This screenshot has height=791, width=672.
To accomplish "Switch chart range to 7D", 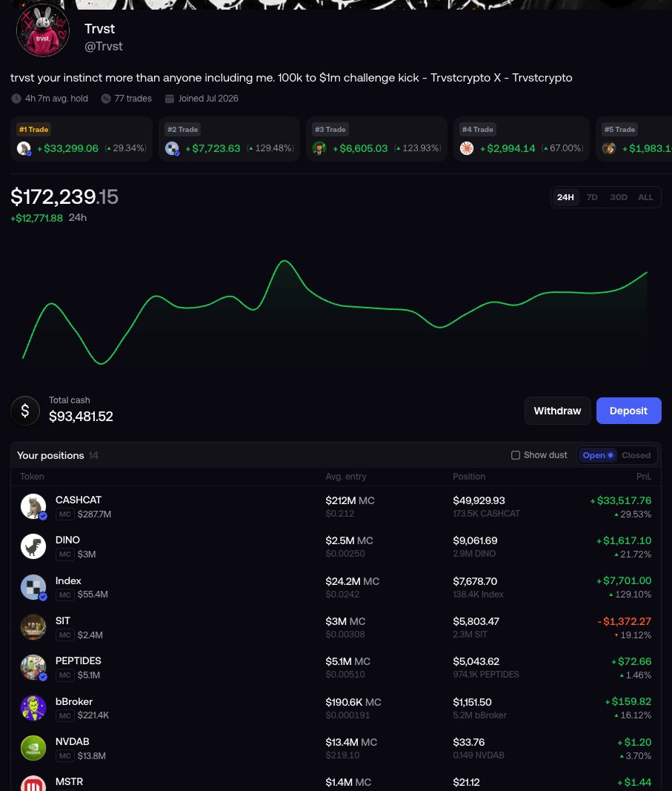I will tap(592, 197).
